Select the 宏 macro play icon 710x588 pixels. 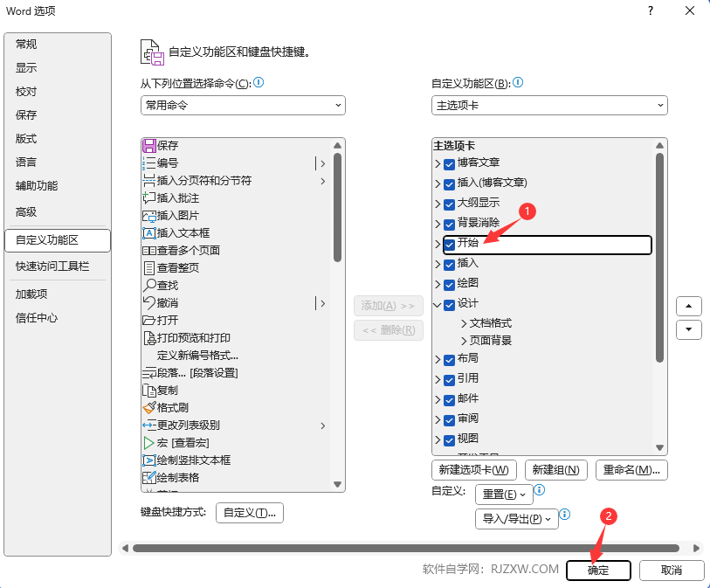(x=149, y=443)
